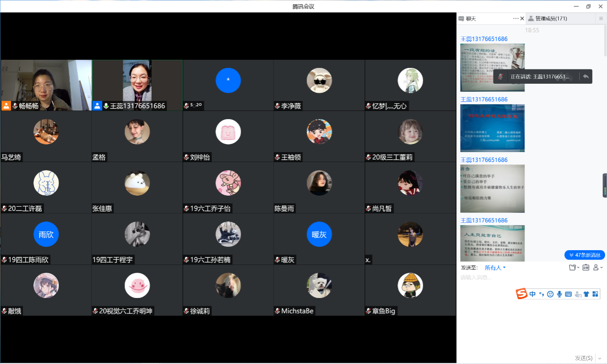Open Sogou emoji smiley panel

pos(550,294)
